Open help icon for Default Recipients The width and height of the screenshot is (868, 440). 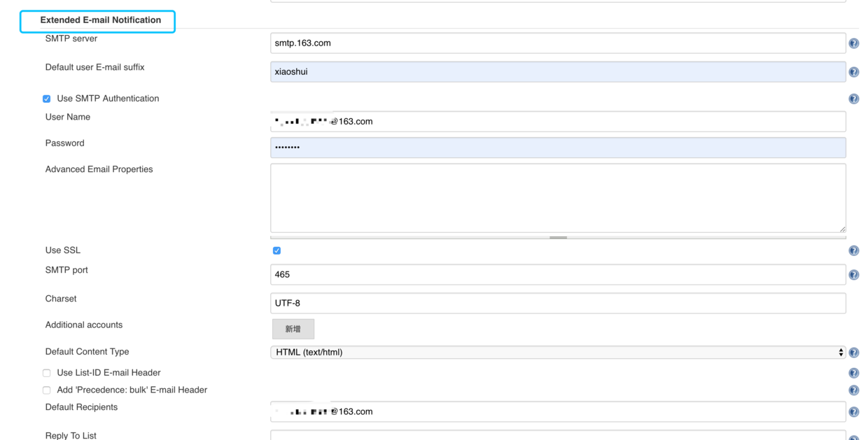click(x=853, y=412)
